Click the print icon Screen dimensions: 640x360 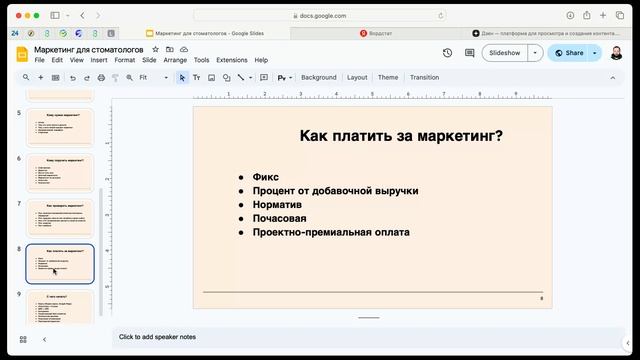tap(101, 78)
